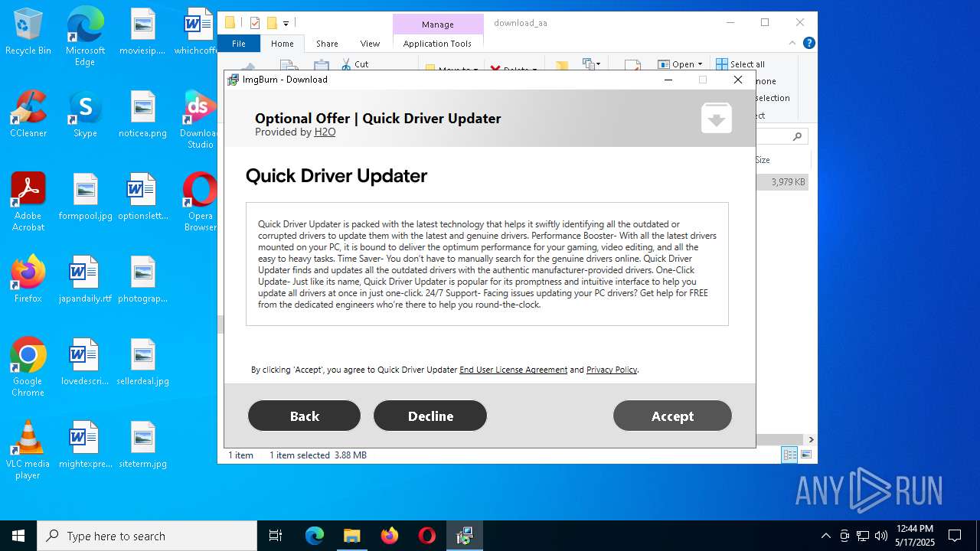Open Explorer Help question mark icon
The height and width of the screenshot is (551, 980).
coord(808,44)
